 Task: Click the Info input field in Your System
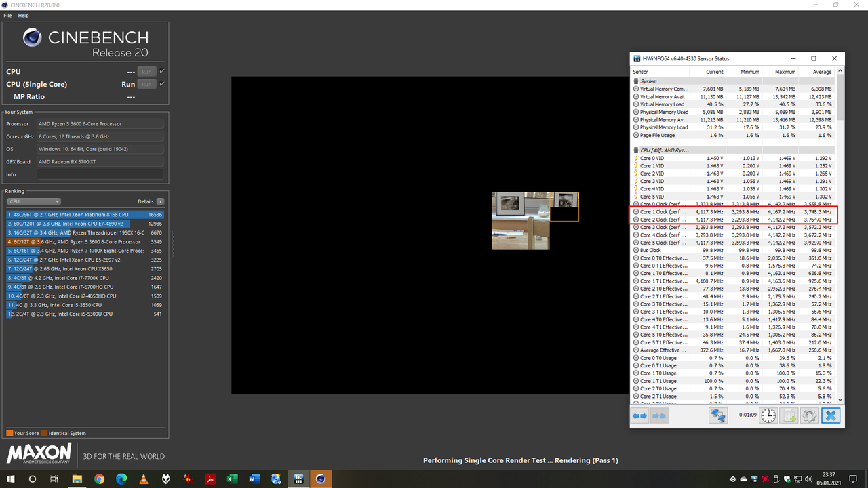pos(100,174)
